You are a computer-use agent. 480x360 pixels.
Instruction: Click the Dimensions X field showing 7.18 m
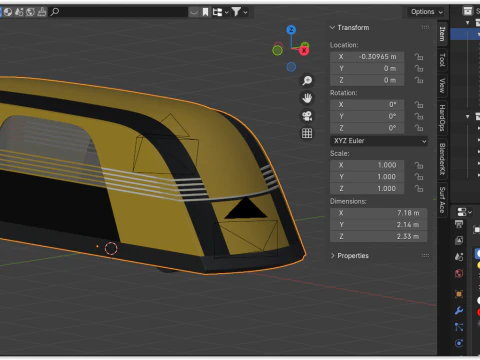[x=379, y=213]
